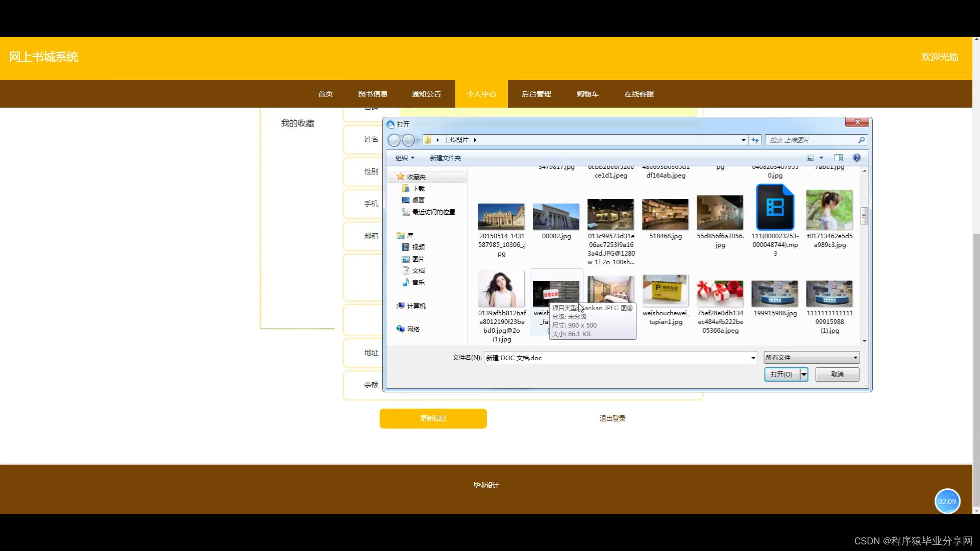Go to 图书信息 navigation tab

point(373,94)
